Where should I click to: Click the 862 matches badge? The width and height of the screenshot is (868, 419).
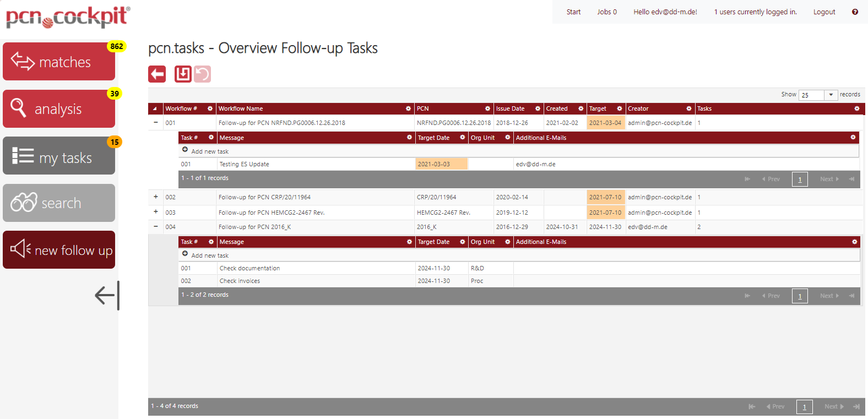pos(117,46)
